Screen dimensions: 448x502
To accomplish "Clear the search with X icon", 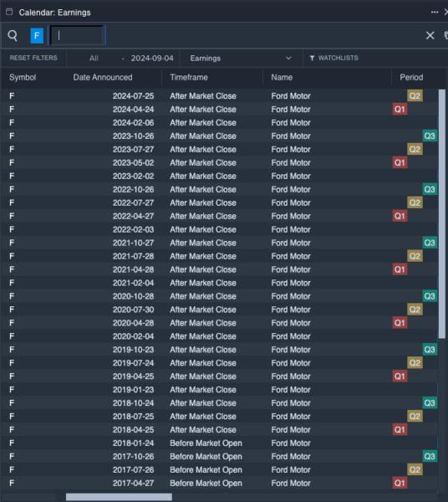I will tap(430, 35).
